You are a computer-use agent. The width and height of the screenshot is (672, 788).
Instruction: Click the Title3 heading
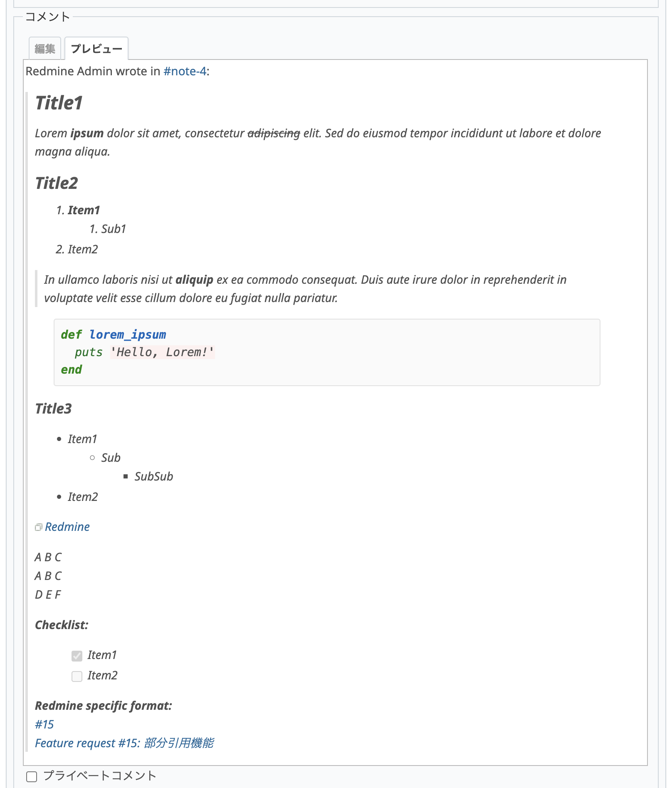(x=53, y=409)
